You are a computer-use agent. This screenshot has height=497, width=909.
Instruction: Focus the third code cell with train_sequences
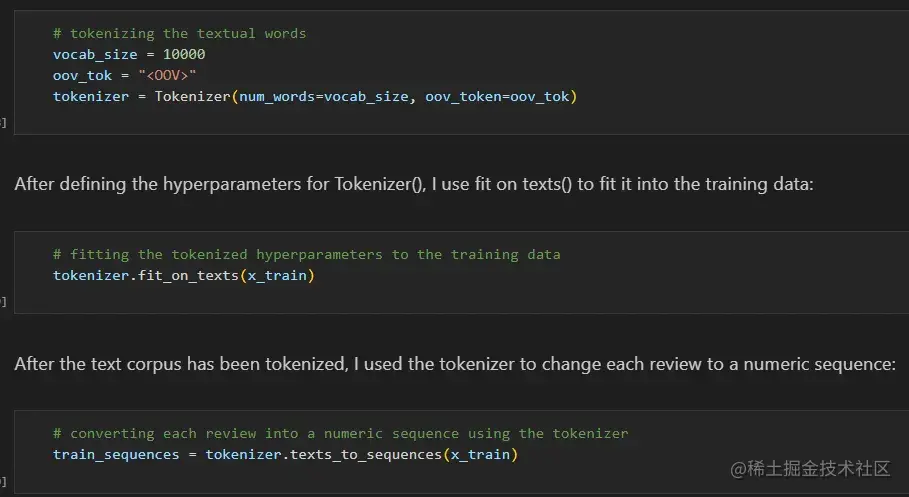pyautogui.click(x=461, y=452)
